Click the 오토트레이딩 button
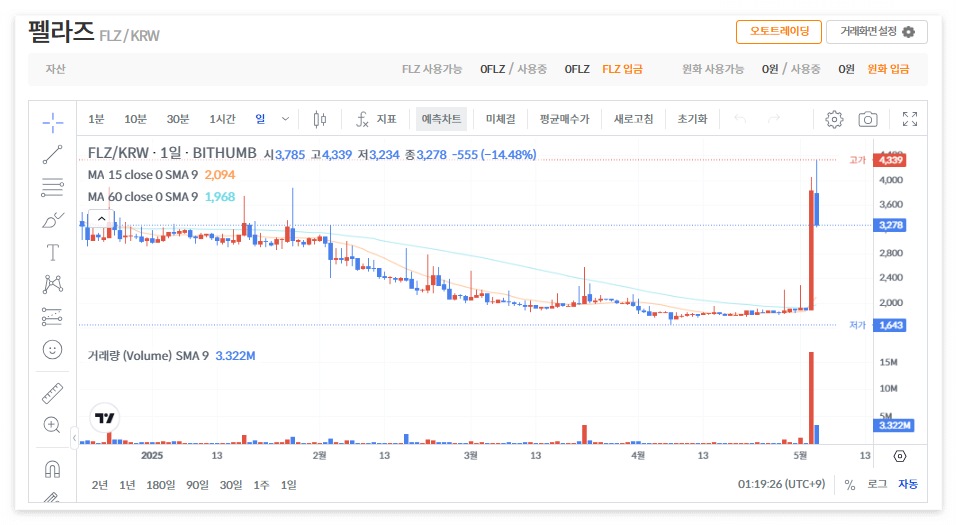This screenshot has width=957, height=525. (779, 32)
